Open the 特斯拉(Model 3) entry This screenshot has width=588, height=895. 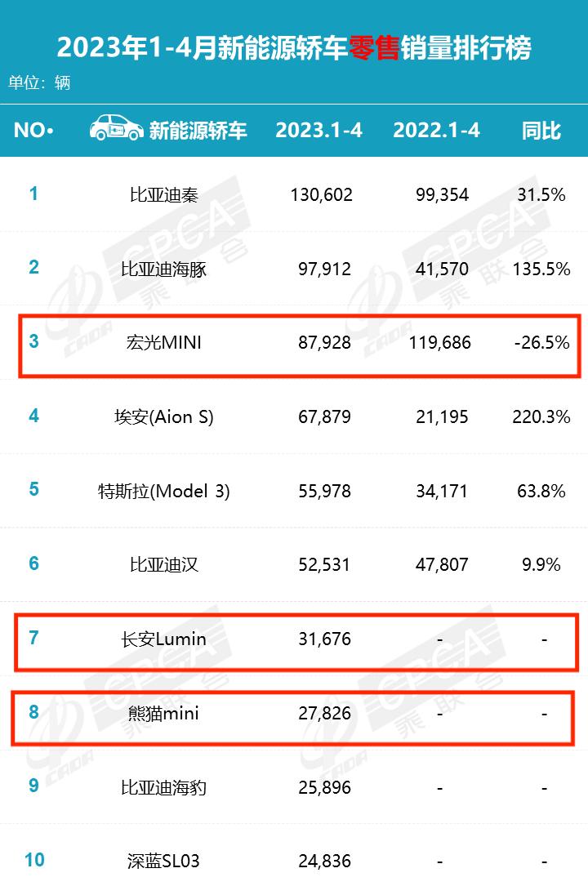coord(164,491)
